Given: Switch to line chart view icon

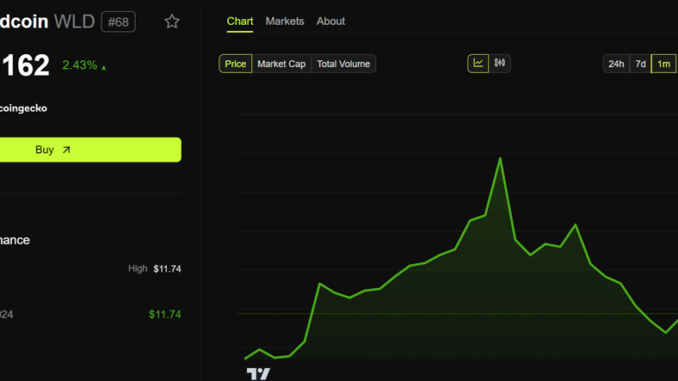Looking at the screenshot, I should click(478, 64).
